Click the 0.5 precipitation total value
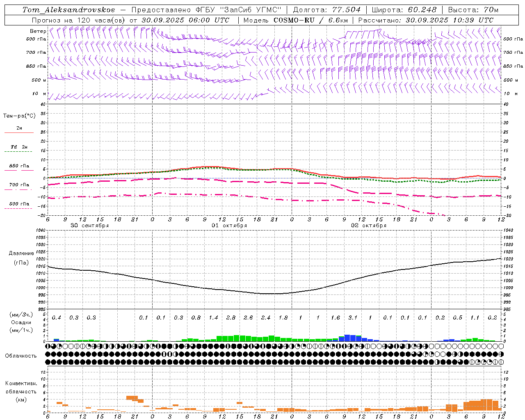 457,317
